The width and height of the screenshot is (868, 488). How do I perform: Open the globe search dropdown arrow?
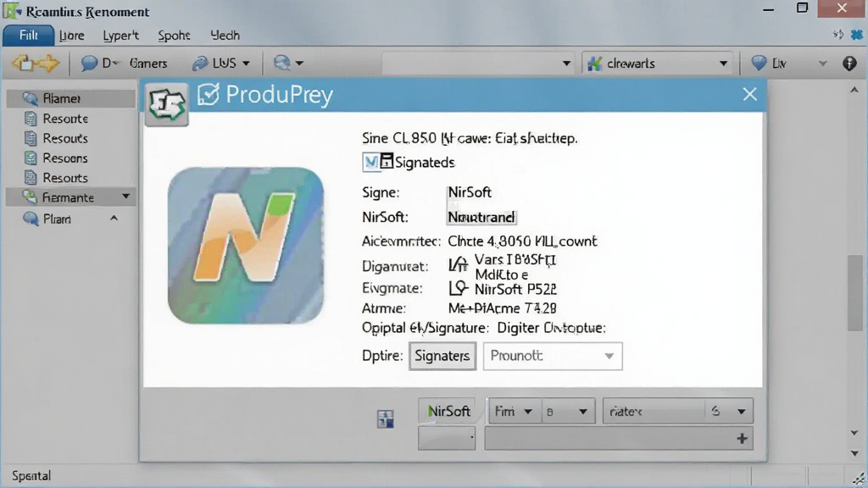(299, 64)
